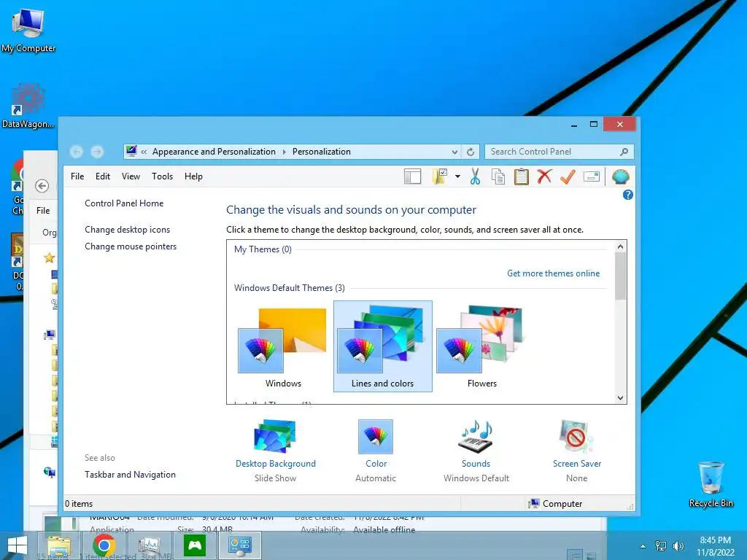Click the Properties card toolbar icon

pos(591,176)
